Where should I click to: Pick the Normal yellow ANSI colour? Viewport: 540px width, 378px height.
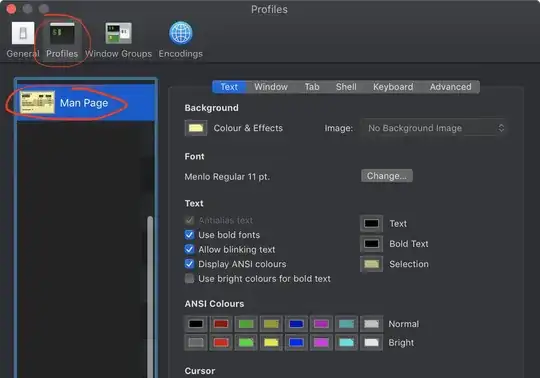click(271, 324)
